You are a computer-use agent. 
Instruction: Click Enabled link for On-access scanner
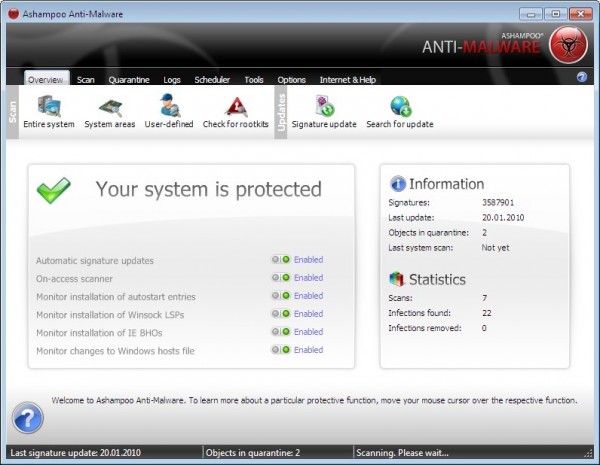tap(308, 277)
